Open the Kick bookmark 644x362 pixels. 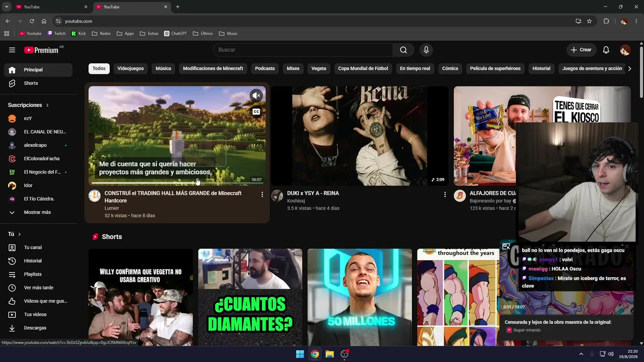tap(78, 34)
